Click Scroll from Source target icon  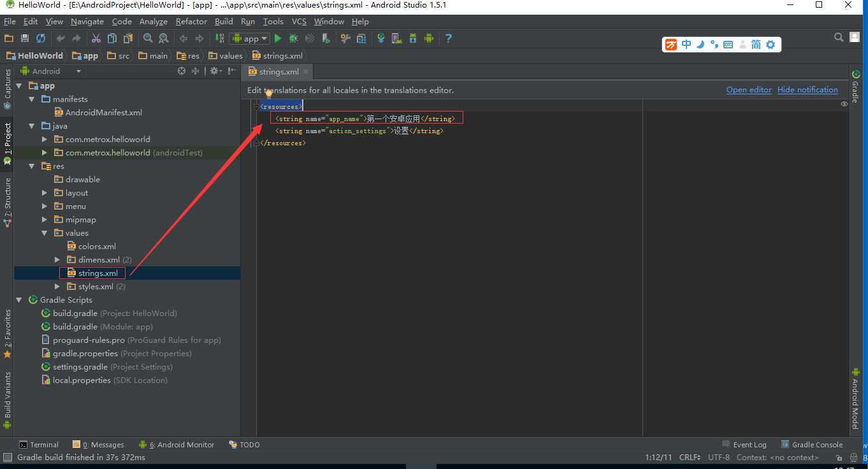[182, 71]
